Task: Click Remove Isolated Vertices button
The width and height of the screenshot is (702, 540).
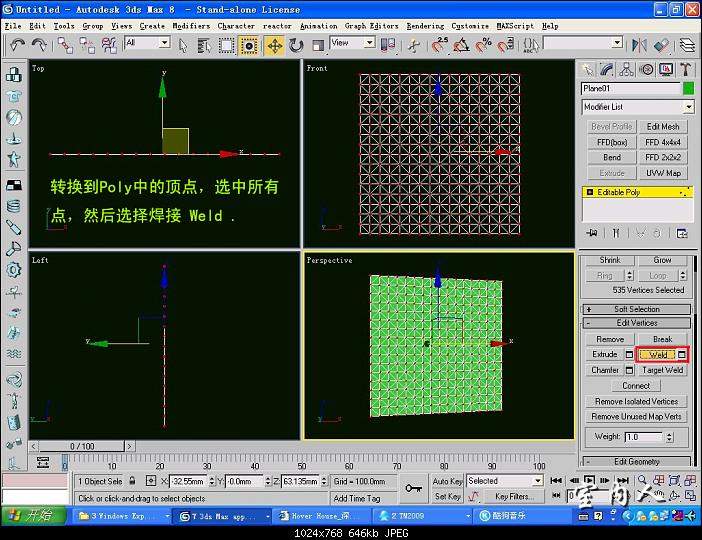Action: click(636, 401)
